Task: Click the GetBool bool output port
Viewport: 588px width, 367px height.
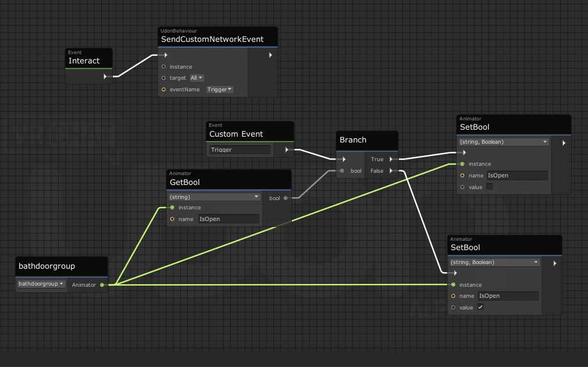Action: pyautogui.click(x=285, y=198)
